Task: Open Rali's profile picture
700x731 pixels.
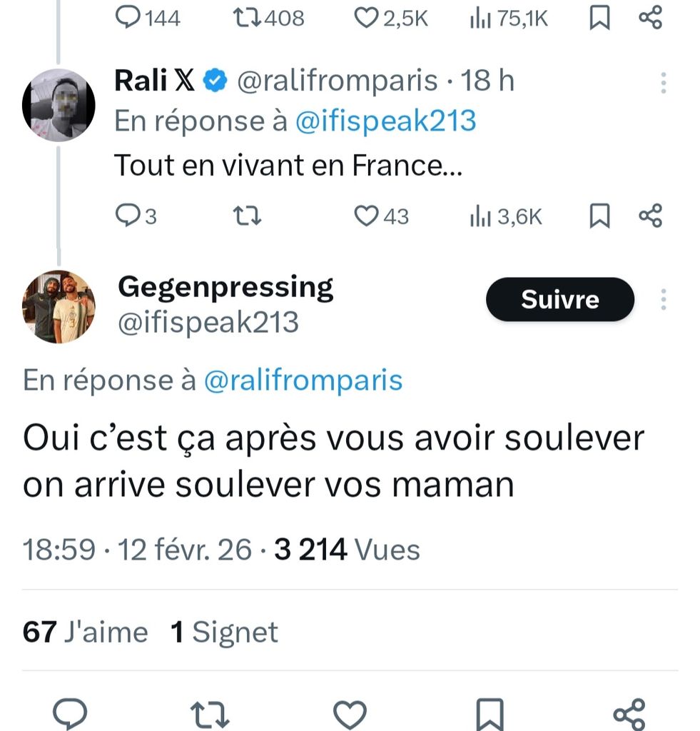Action: coord(59,105)
